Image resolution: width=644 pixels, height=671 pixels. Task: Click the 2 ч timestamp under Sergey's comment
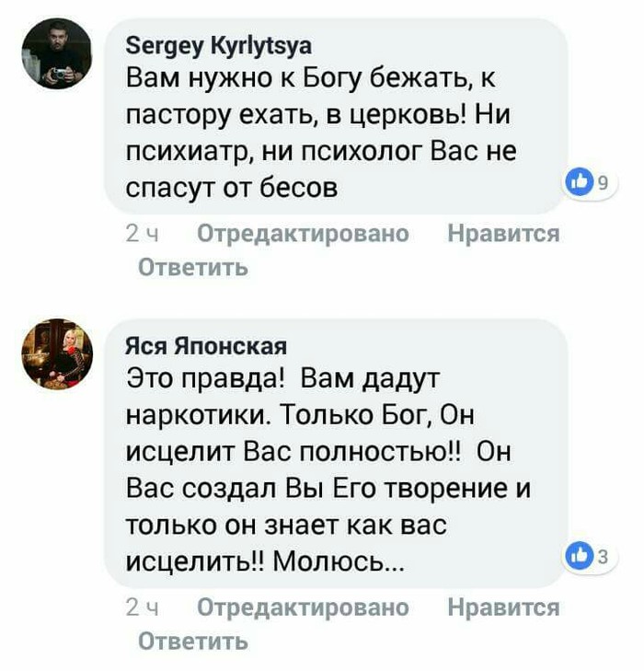click(143, 234)
